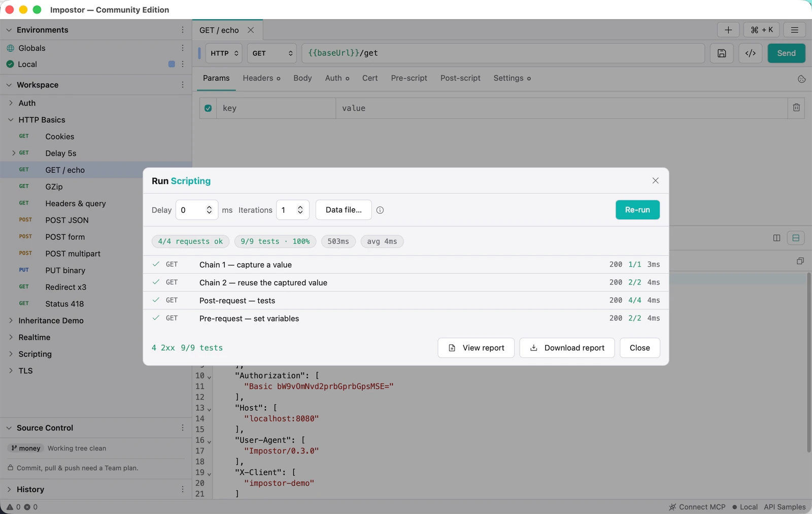
Task: Click the info icon beside Data file
Action: point(380,210)
